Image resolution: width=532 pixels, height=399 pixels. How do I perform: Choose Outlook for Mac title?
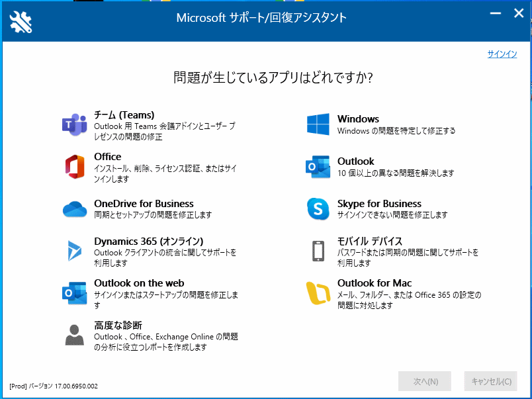tap(375, 283)
